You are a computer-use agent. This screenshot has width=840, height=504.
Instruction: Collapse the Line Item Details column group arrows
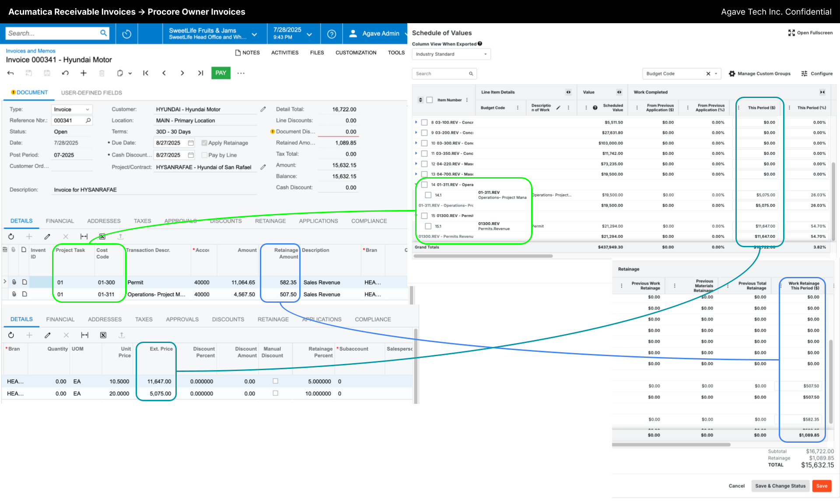[568, 92]
